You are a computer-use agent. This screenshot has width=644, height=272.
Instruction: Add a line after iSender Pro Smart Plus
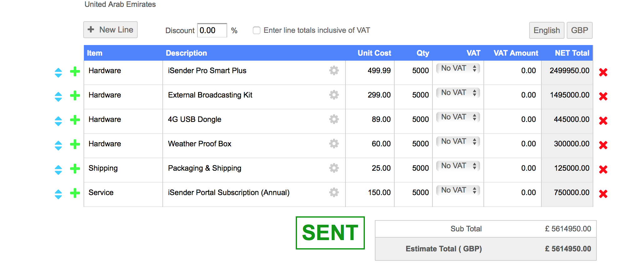pos(75,71)
